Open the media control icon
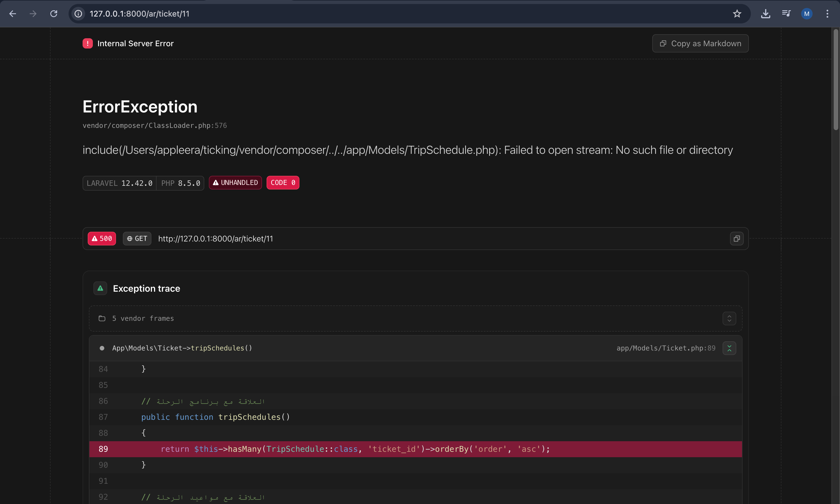 786,14
